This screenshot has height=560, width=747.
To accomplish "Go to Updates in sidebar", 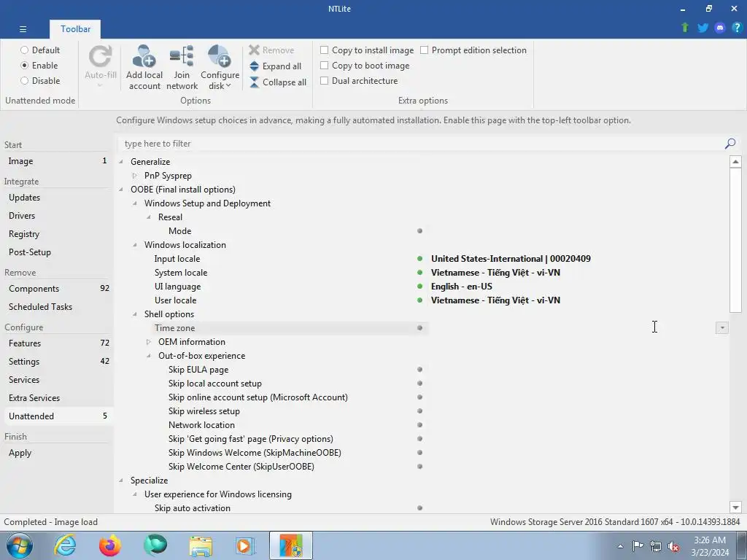I will pyautogui.click(x=57, y=197).
